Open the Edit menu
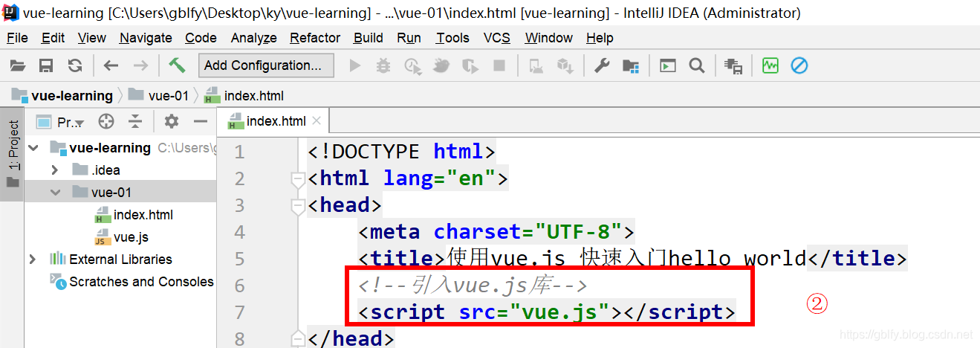The width and height of the screenshot is (980, 348). (53, 38)
